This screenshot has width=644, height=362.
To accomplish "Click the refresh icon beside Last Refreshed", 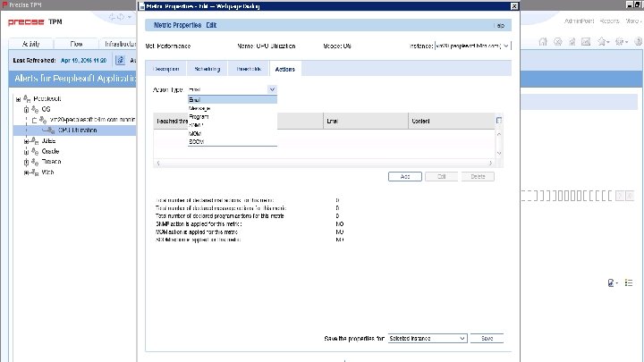I will click(x=120, y=61).
